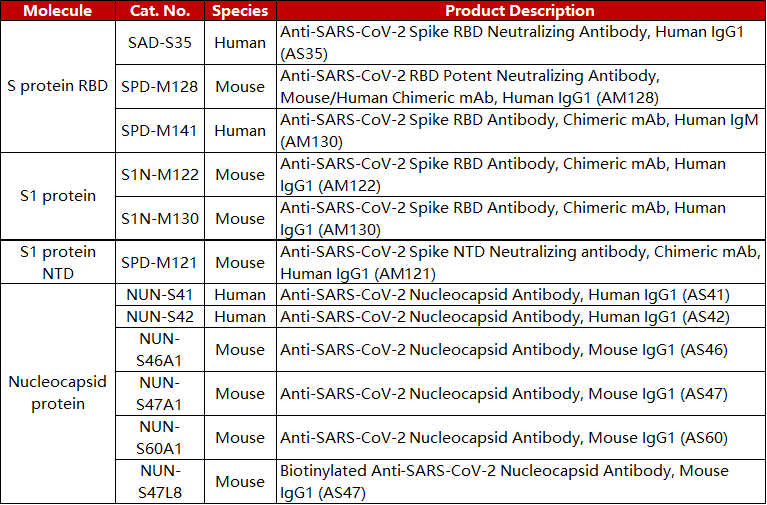Select the S1 protein NTD molecule cell
Image resolution: width=767 pixels, height=505 pixels.
coord(58,262)
